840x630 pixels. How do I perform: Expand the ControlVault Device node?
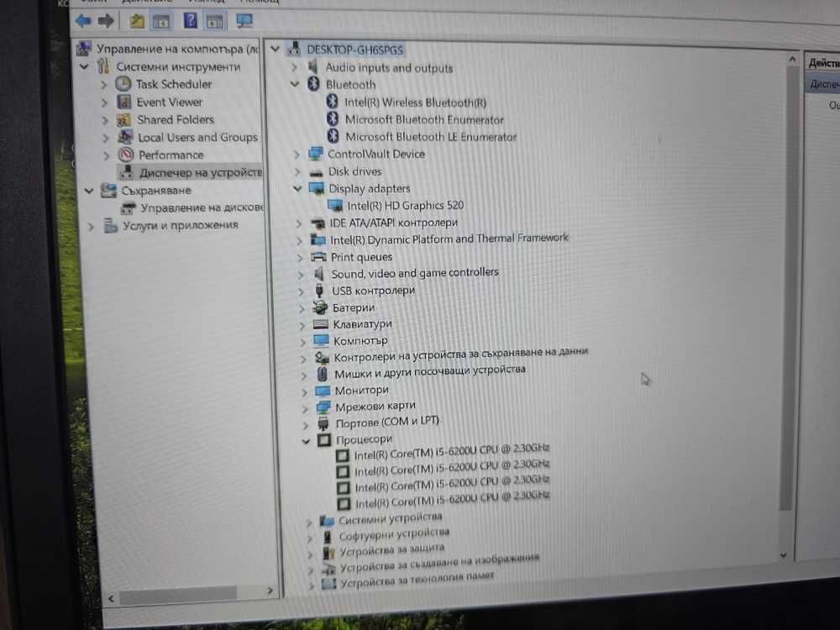[x=297, y=155]
